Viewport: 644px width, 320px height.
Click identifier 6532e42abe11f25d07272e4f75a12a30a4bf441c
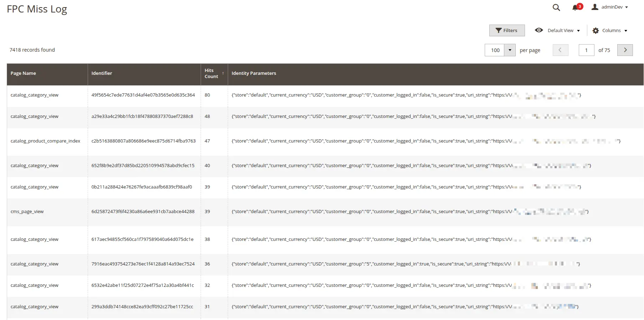pos(143,285)
